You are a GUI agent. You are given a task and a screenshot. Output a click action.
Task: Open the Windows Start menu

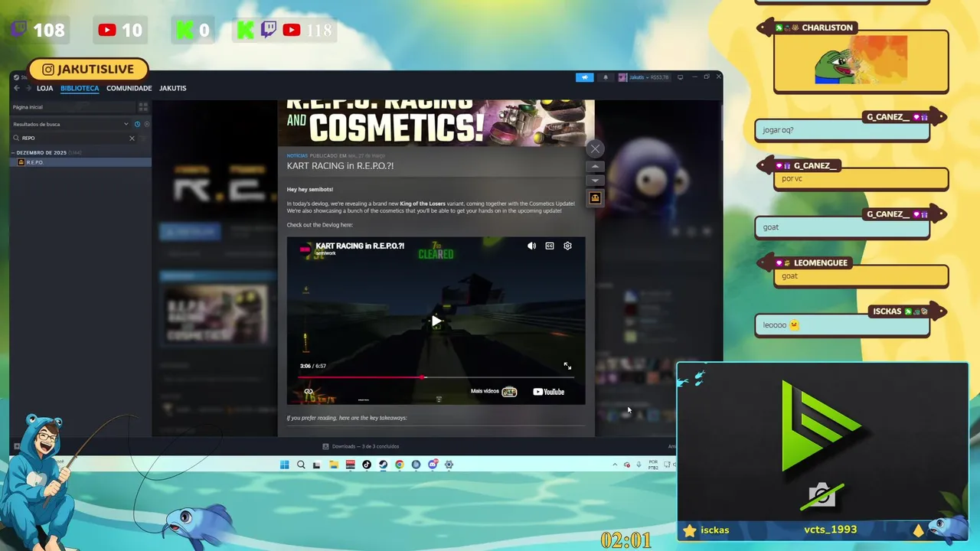click(x=285, y=465)
